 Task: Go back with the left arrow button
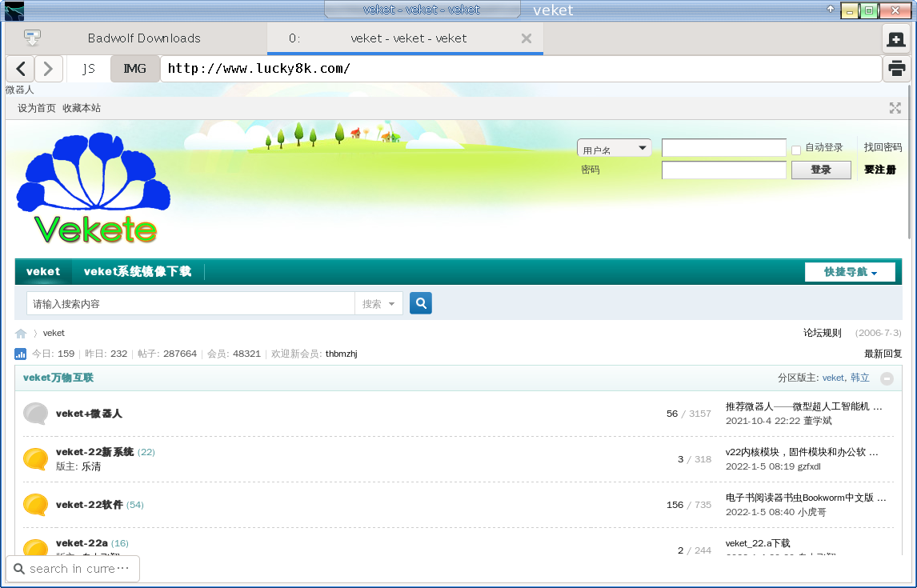point(21,69)
